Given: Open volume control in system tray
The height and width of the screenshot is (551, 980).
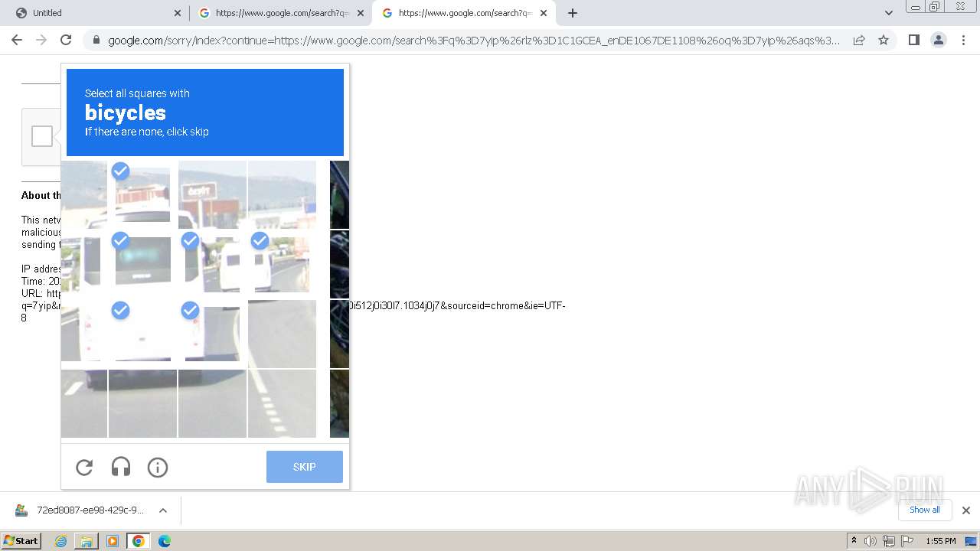Looking at the screenshot, I should (871, 541).
